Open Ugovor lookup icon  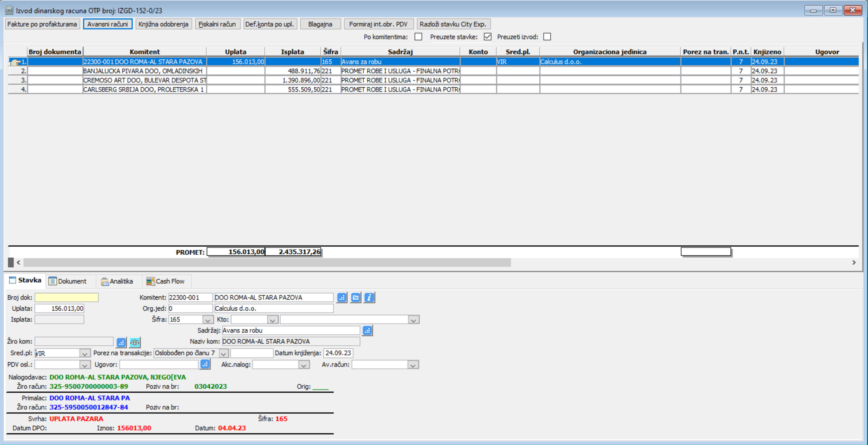tap(205, 364)
